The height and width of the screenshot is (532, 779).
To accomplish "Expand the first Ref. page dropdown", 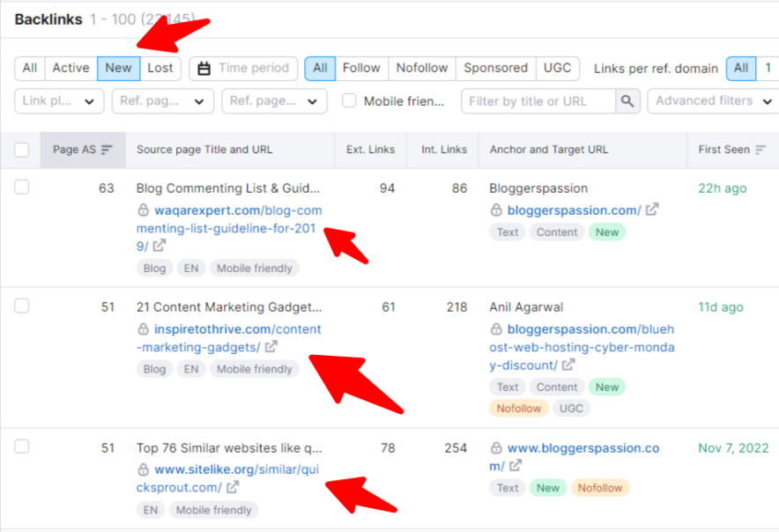I will 163,101.
